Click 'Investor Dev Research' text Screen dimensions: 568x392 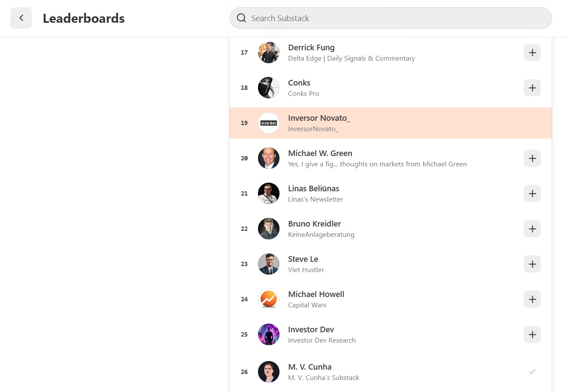(x=322, y=340)
